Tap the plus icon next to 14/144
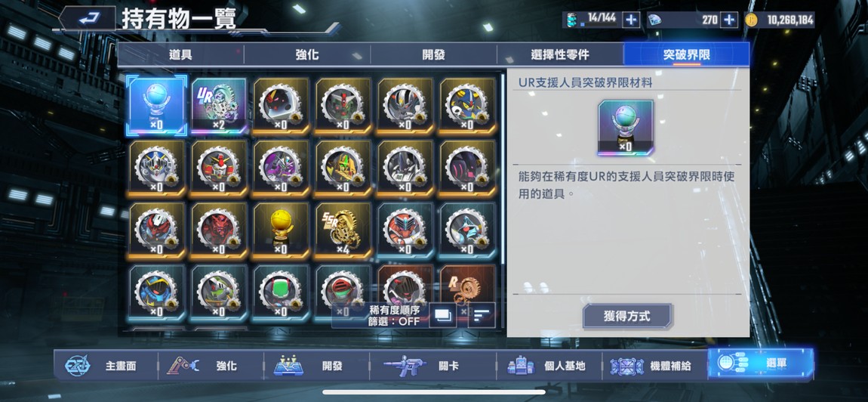This screenshot has height=402, width=868. (631, 20)
